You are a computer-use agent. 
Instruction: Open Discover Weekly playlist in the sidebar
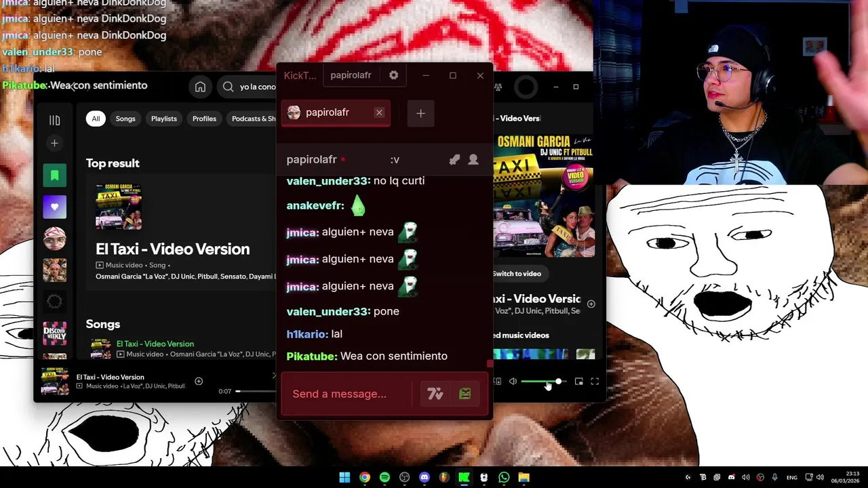click(x=55, y=333)
